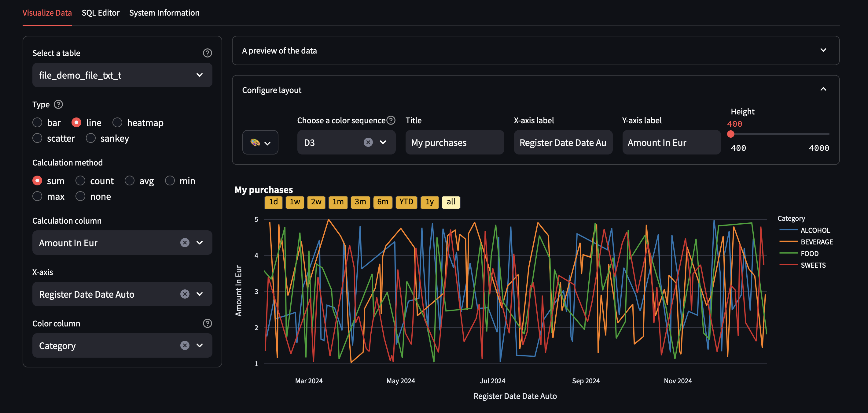Clear the Register Date Date Auto X-axis
The width and height of the screenshot is (868, 413).
coord(185,294)
